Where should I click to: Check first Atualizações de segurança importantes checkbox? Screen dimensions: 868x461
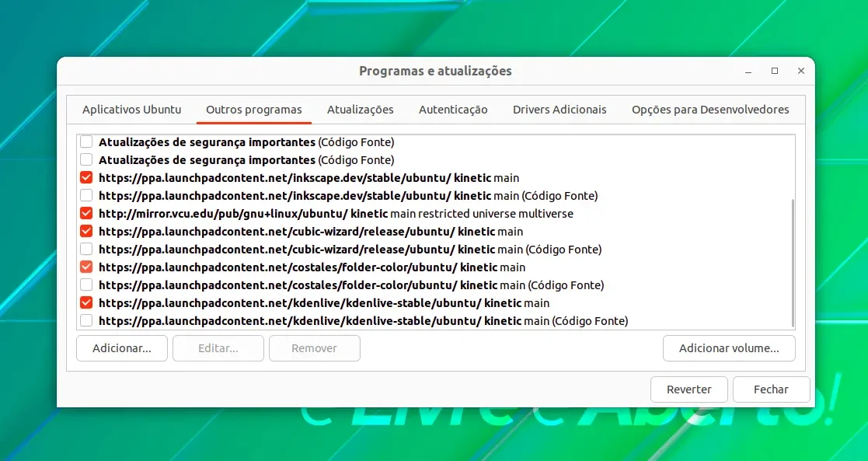(86, 141)
